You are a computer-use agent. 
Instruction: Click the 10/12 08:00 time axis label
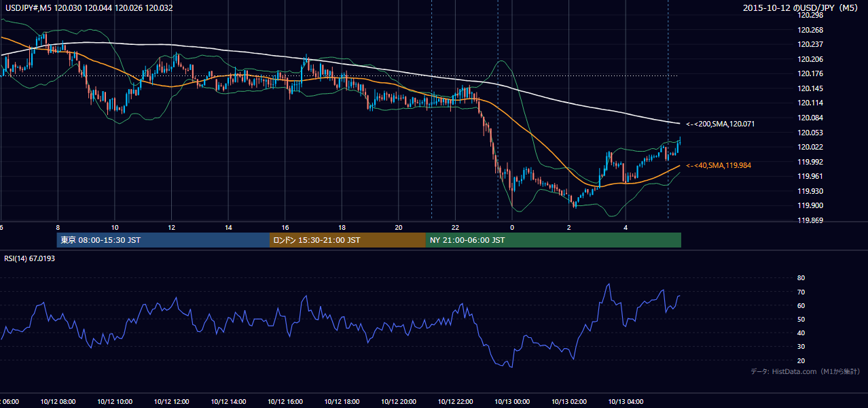click(x=58, y=402)
